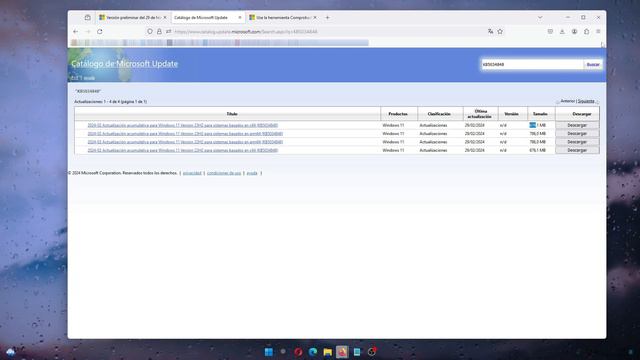
Task: Click Descargar in the third result row
Action: [x=577, y=142]
